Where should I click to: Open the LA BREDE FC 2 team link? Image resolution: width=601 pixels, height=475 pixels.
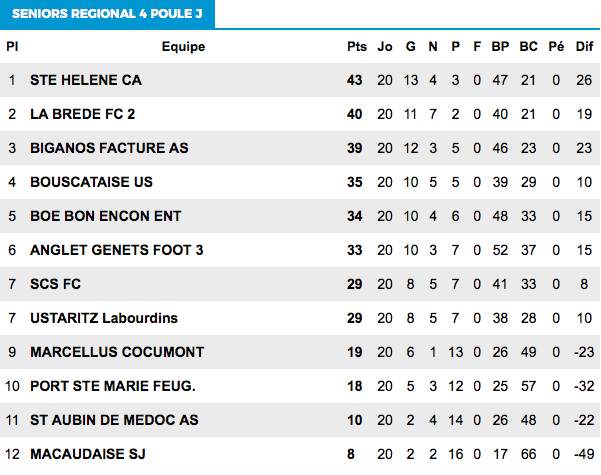click(82, 114)
